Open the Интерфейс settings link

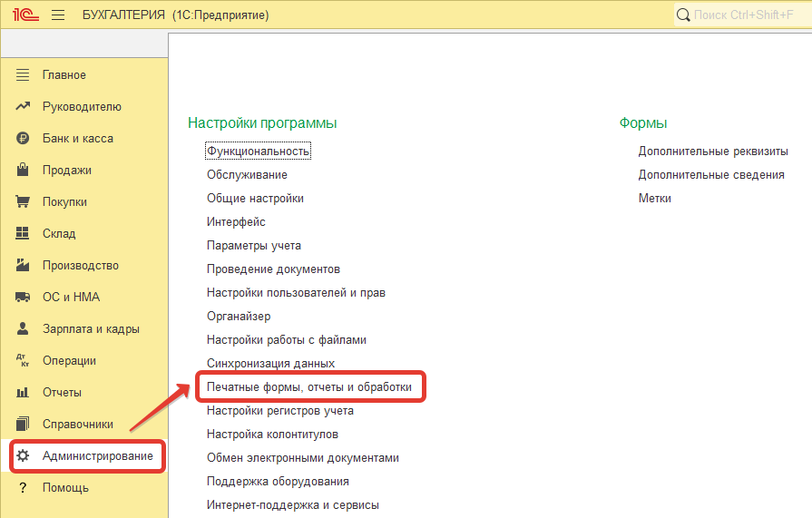(236, 221)
